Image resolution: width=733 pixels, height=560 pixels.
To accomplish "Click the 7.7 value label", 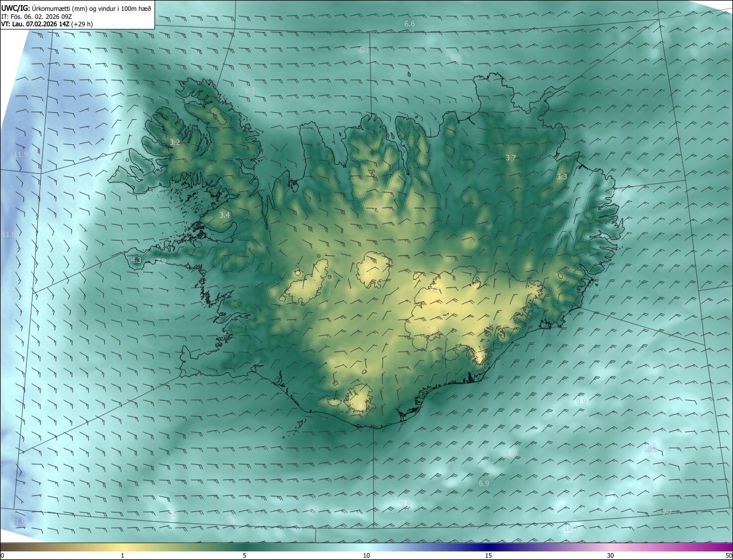I will (667, 512).
